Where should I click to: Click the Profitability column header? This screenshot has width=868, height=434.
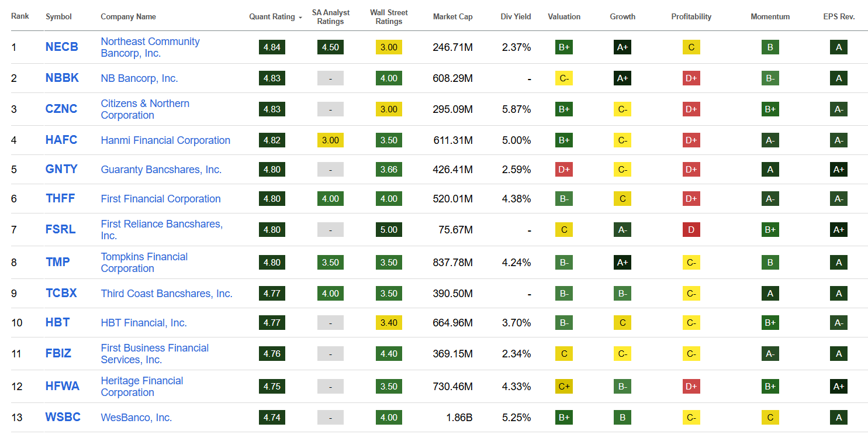691,17
